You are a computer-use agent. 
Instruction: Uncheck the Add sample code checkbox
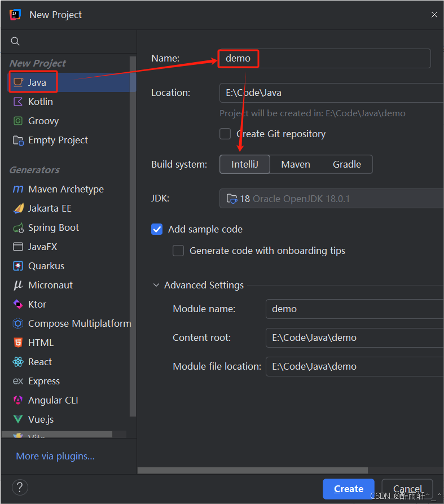(157, 229)
